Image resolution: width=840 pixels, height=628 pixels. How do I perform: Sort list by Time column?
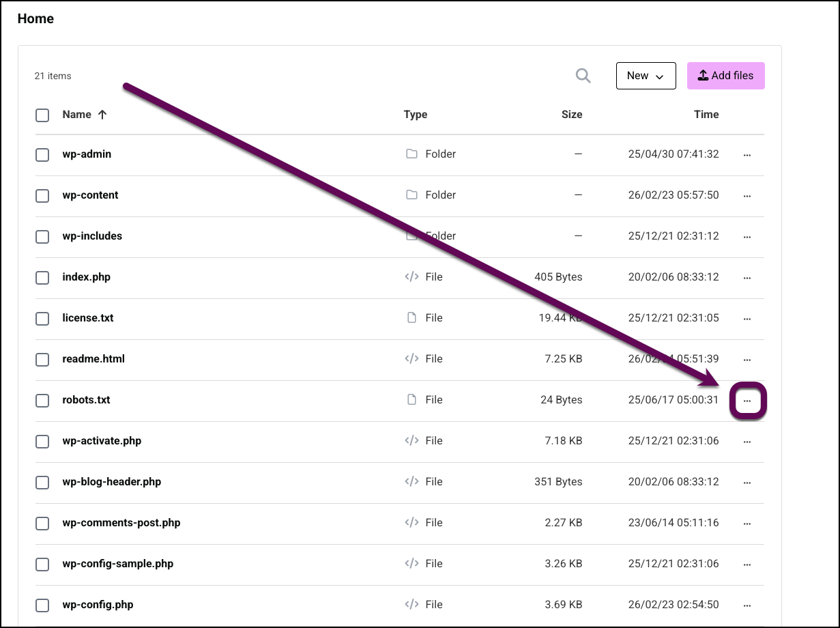tap(706, 115)
